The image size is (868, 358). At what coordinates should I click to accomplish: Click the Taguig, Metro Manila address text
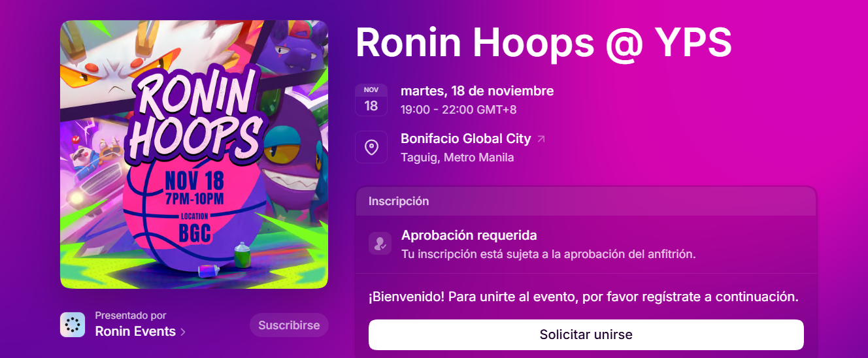457,157
